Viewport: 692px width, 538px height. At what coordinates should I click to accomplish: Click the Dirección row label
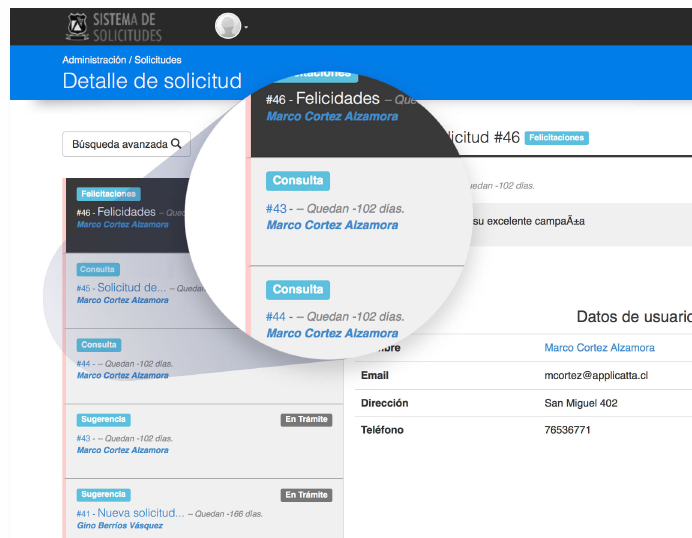coord(384,403)
